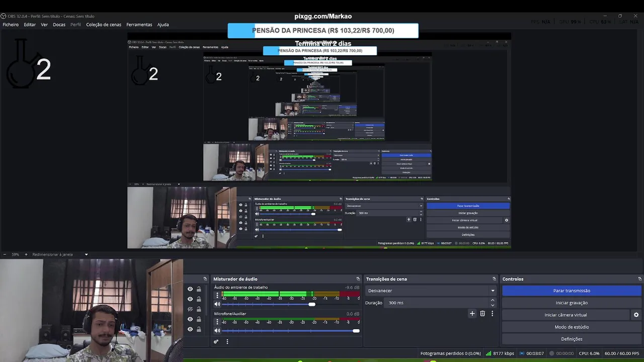Click the webcam feed thumbnail
This screenshot has width=644, height=362.
click(92, 310)
